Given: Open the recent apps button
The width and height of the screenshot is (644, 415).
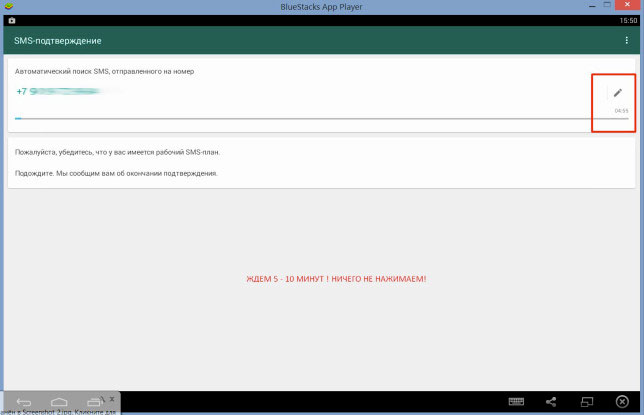Looking at the screenshot, I should tap(94, 401).
